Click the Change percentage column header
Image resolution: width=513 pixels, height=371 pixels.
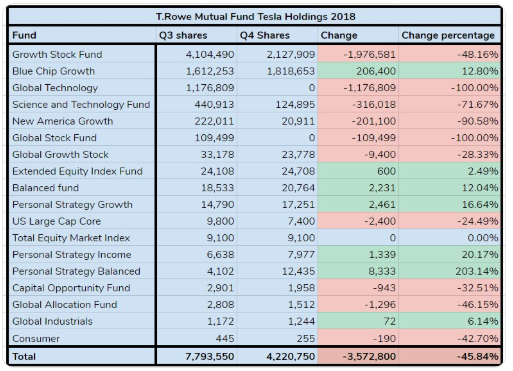(448, 35)
